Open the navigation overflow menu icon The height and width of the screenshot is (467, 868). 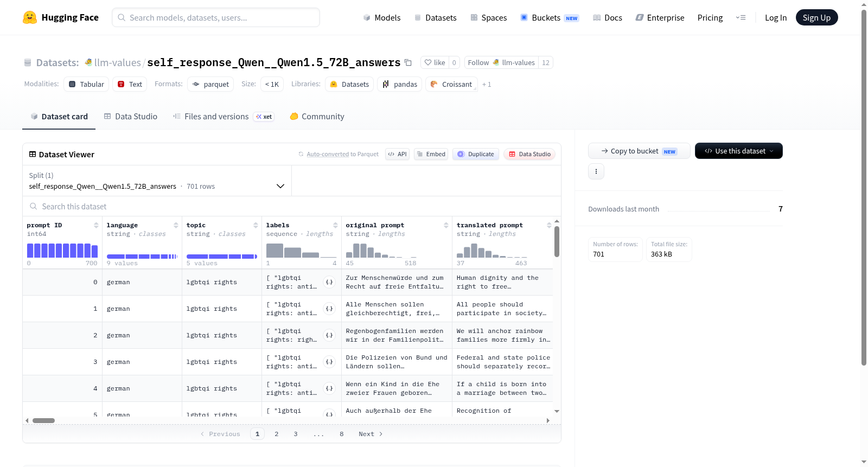coord(741,18)
